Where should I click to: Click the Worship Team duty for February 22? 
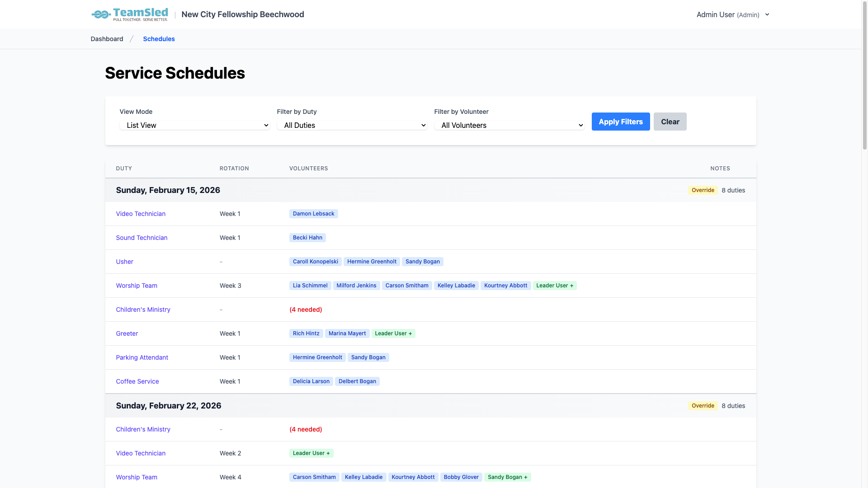pyautogui.click(x=137, y=477)
